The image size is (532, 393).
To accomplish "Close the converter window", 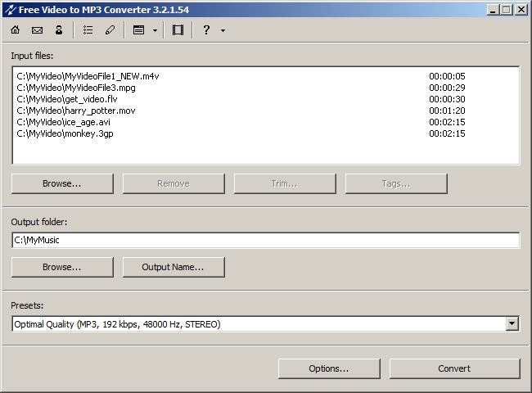I will tap(521, 10).
